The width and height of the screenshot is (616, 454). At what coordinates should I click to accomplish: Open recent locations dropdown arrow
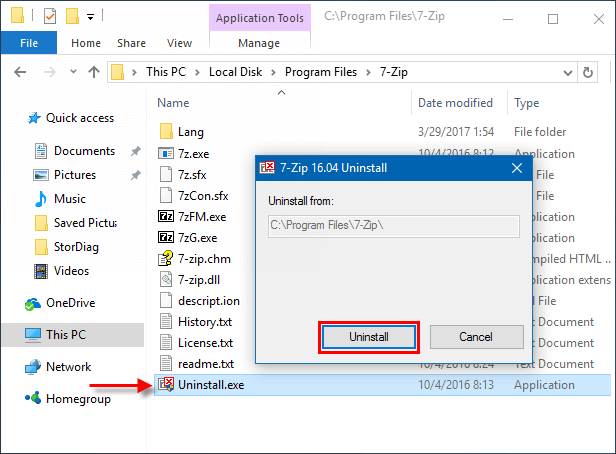tap(73, 72)
